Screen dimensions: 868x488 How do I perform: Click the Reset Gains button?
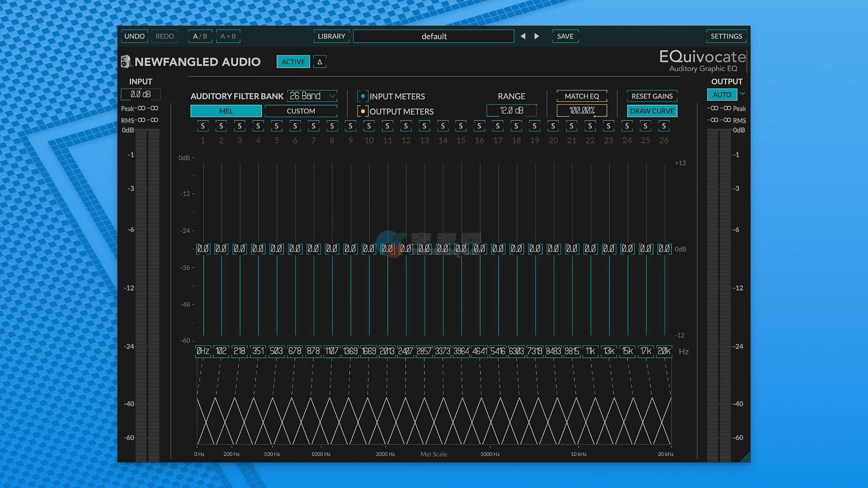tap(651, 96)
